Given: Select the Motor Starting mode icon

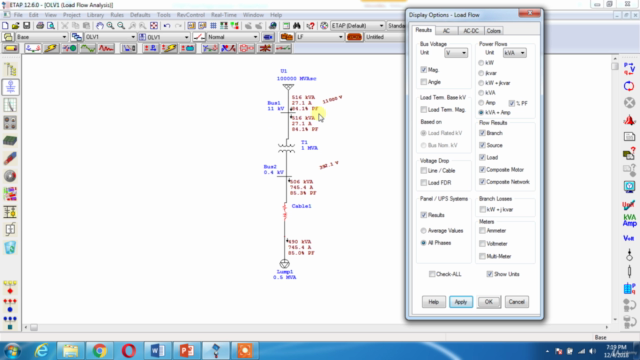Looking at the screenshot, I should tap(69, 49).
